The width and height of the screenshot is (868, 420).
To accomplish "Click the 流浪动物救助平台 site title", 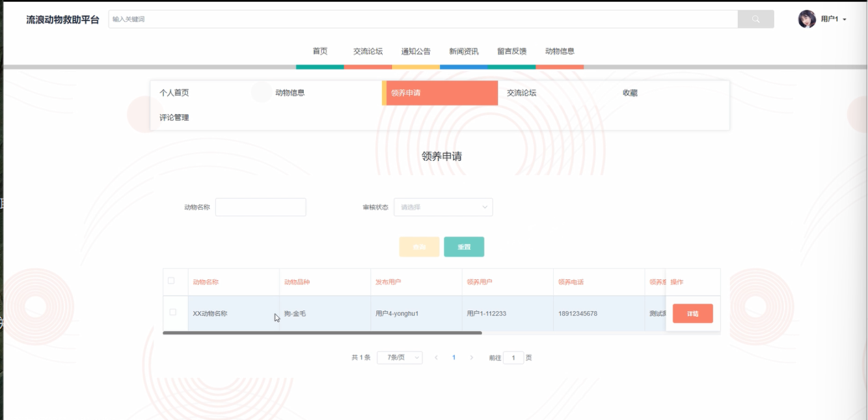I will (x=62, y=20).
